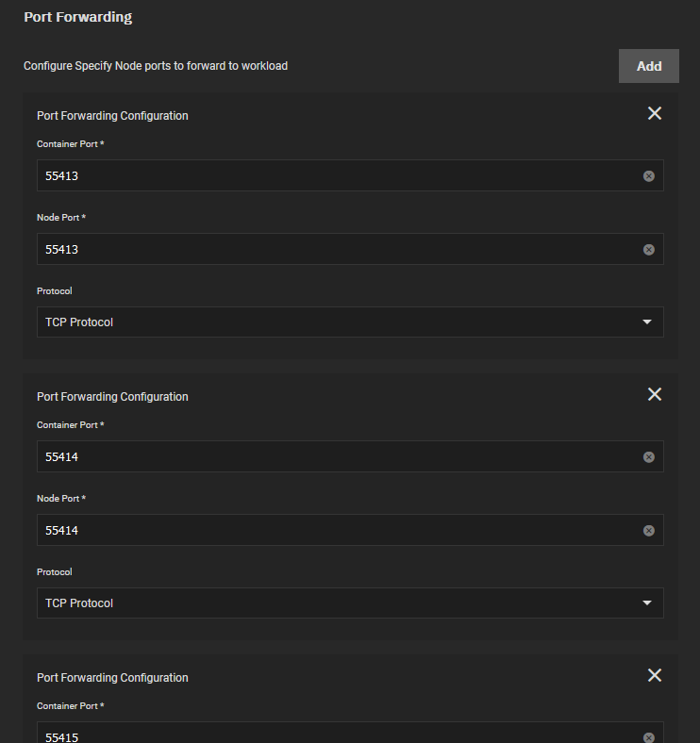
Task: Remove the third Port Forwarding Configuration entry
Action: click(655, 675)
